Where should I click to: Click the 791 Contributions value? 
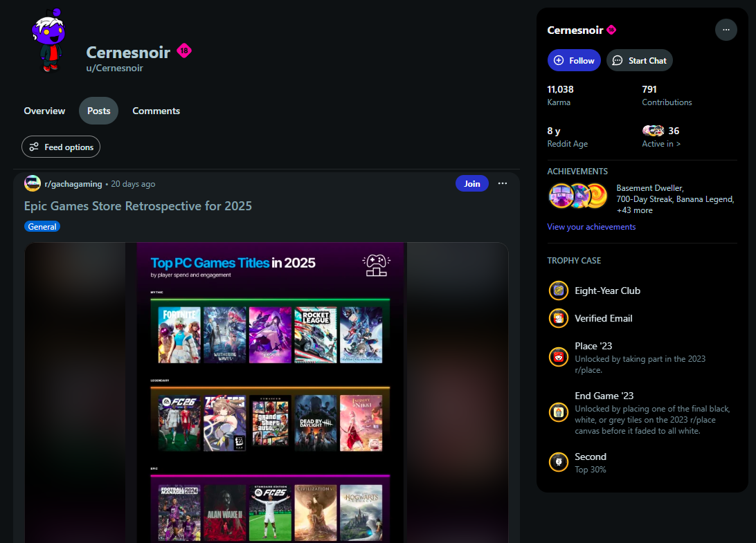point(649,90)
